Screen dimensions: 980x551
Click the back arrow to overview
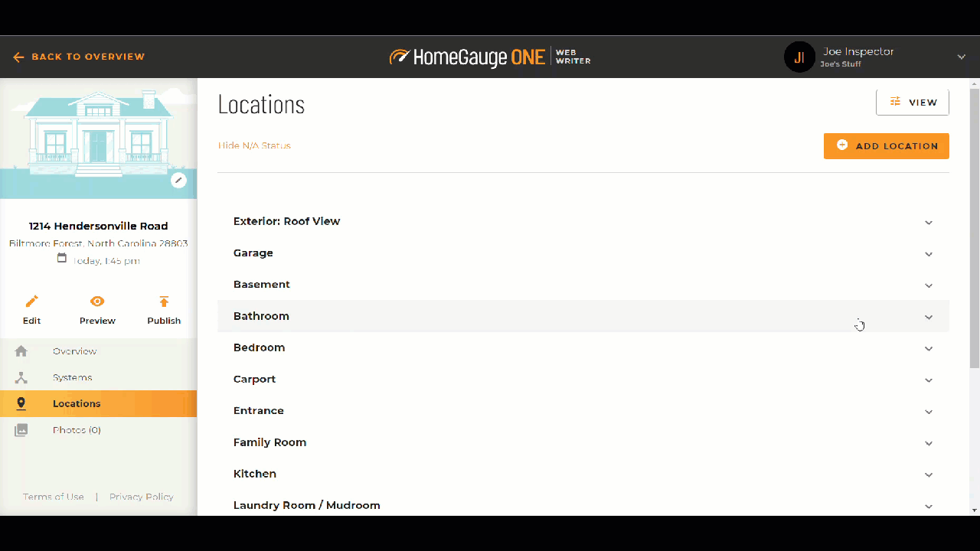point(18,57)
